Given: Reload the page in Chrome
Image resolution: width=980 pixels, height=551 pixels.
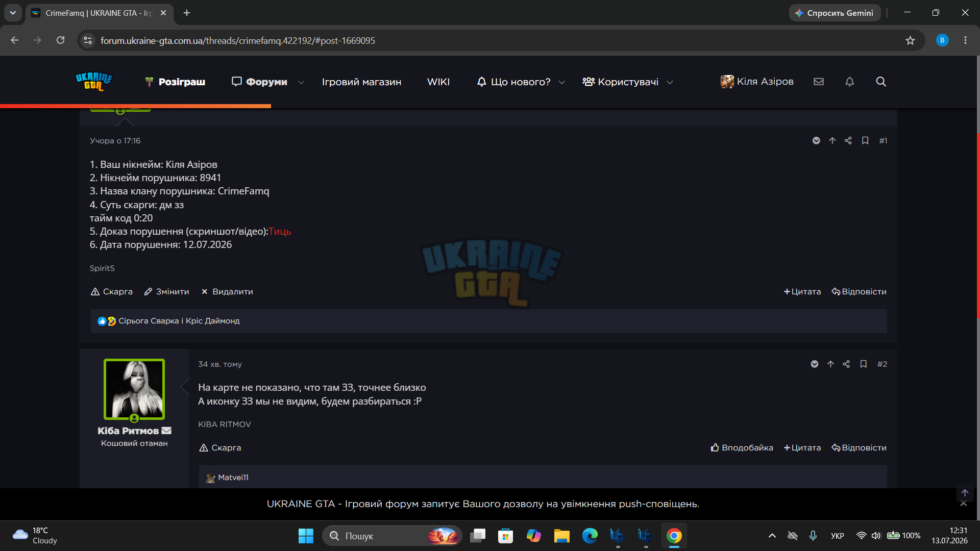Looking at the screenshot, I should 60,40.
